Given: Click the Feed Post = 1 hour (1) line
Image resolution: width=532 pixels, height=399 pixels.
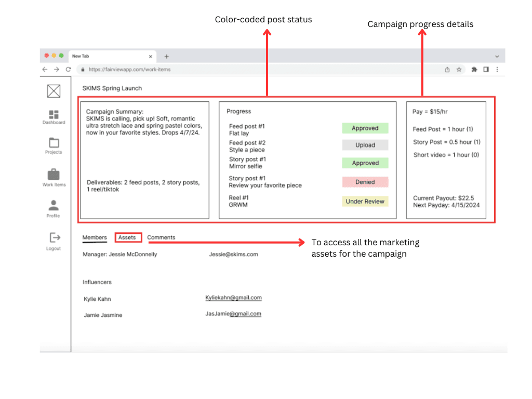Looking at the screenshot, I should [443, 129].
